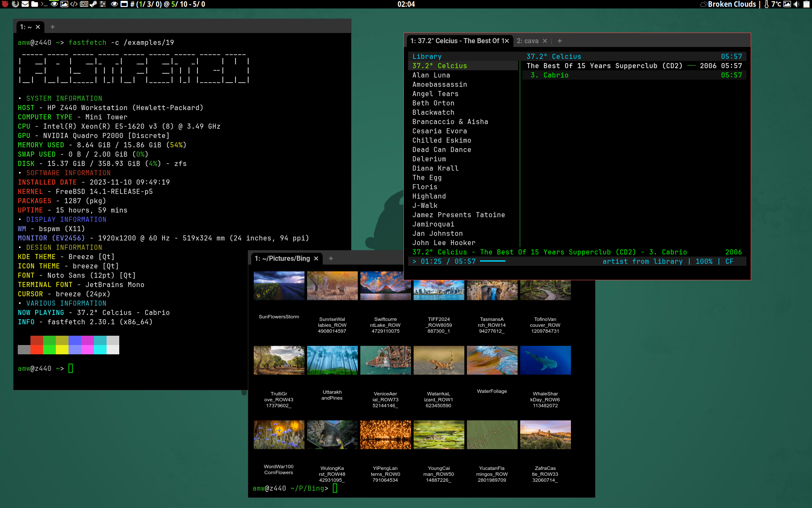Click the window layout icon in bar
Image resolution: width=812 pixels, height=508 pixels.
click(124, 4)
